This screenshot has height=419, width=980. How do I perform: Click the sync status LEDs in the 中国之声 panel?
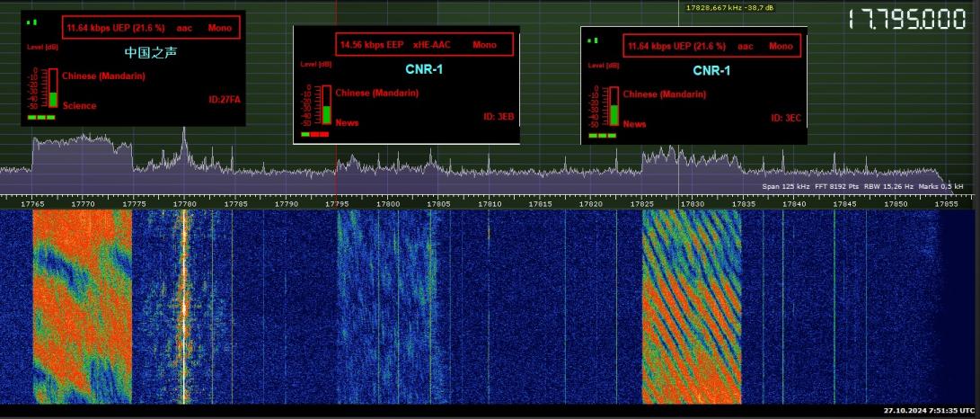(41, 117)
